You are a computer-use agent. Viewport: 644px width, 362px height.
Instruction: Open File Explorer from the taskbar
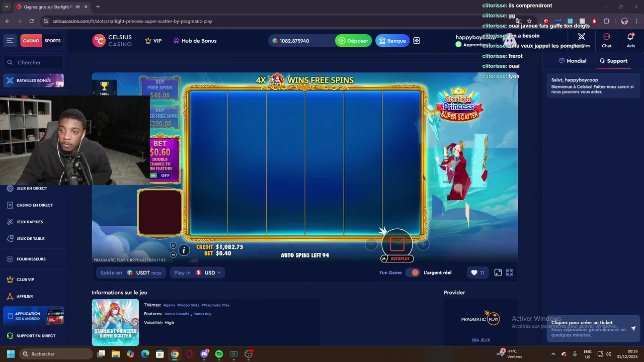click(x=116, y=354)
